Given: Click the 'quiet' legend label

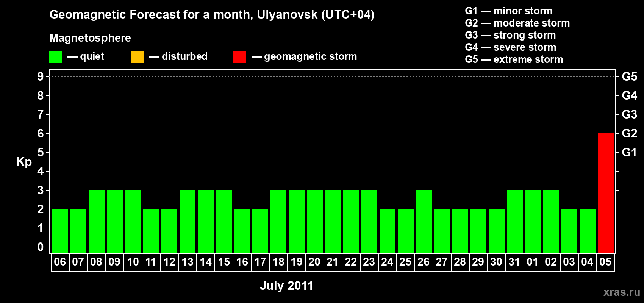Looking at the screenshot, I should [x=92, y=56].
